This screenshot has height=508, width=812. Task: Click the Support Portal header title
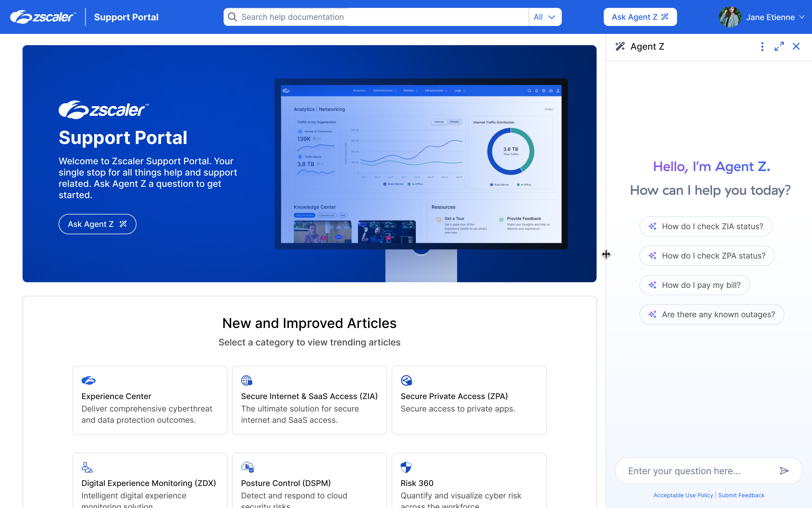click(x=126, y=17)
